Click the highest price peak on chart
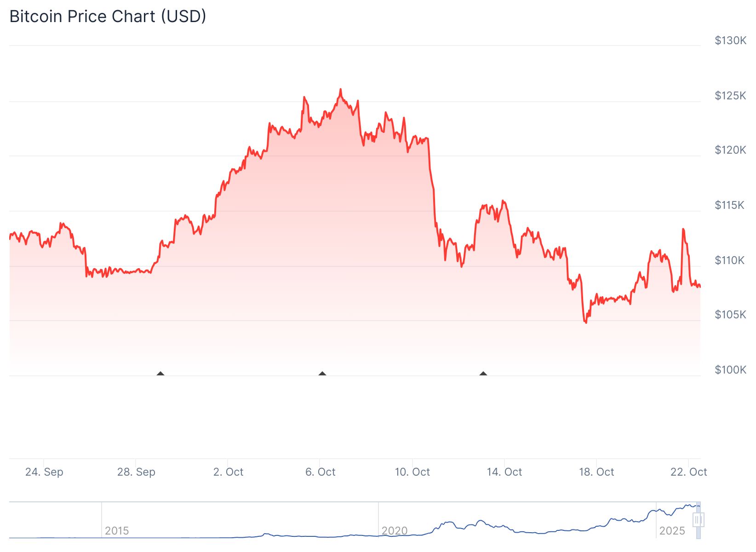756x552 pixels. click(341, 89)
